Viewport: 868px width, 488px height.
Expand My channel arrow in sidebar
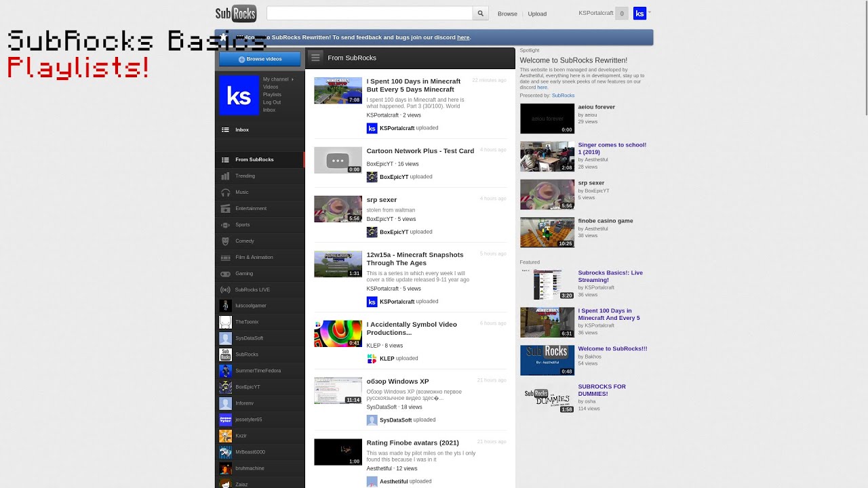[x=292, y=79]
